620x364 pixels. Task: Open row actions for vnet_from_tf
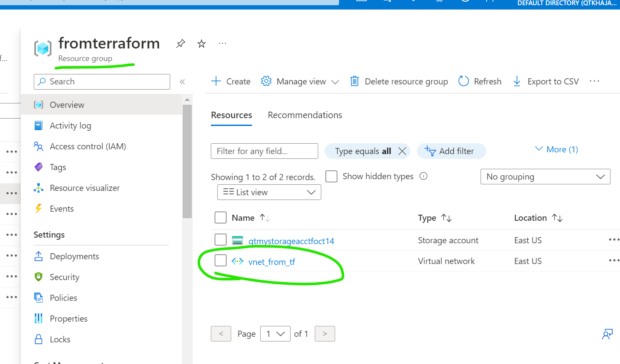point(614,261)
